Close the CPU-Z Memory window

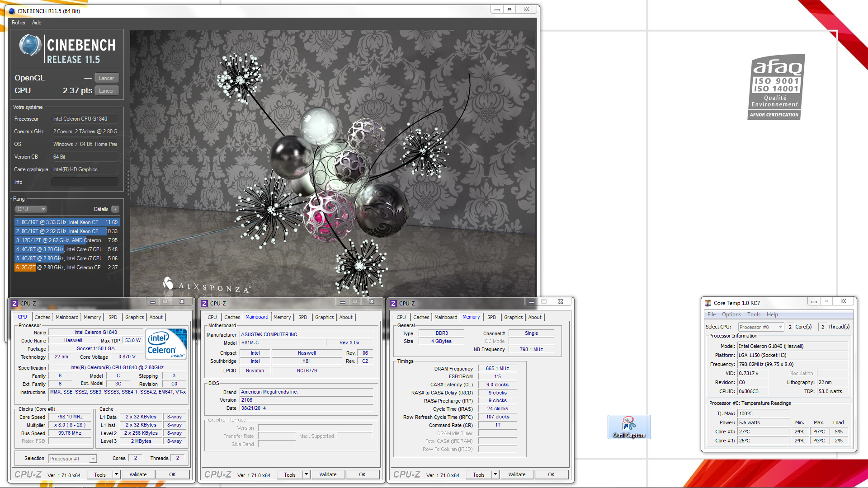tap(561, 302)
